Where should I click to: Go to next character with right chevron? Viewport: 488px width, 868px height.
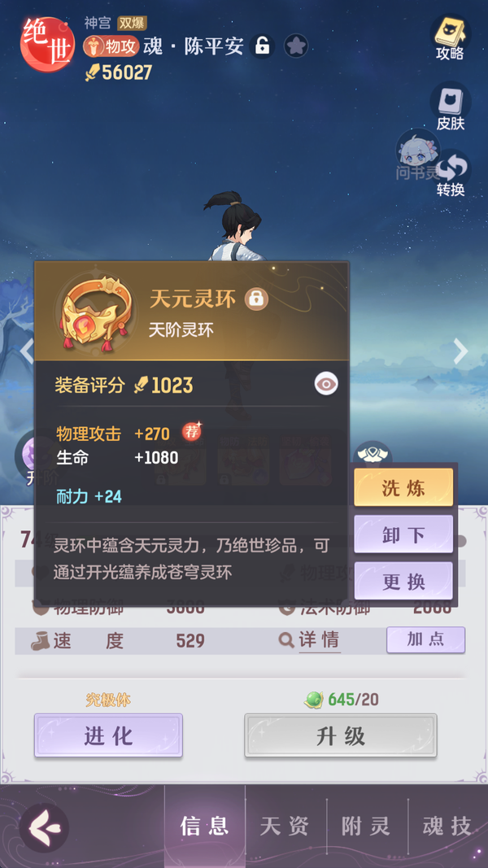461,351
